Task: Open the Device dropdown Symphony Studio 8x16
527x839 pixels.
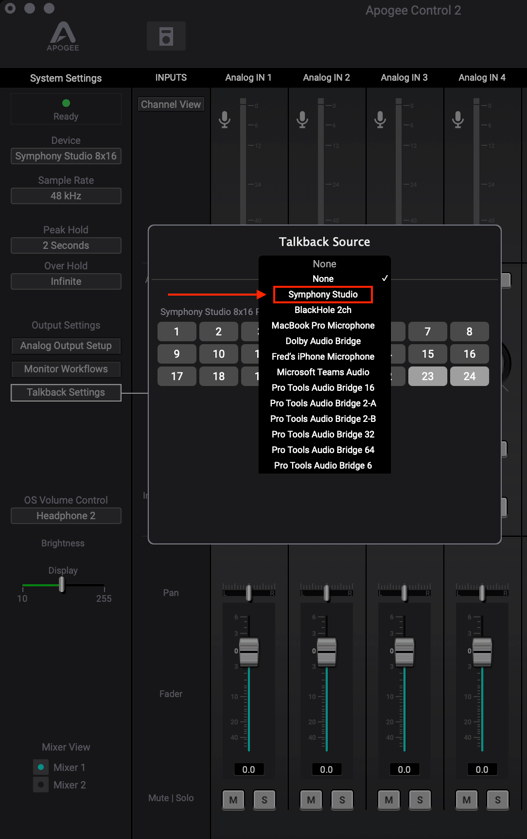Action: [x=66, y=156]
